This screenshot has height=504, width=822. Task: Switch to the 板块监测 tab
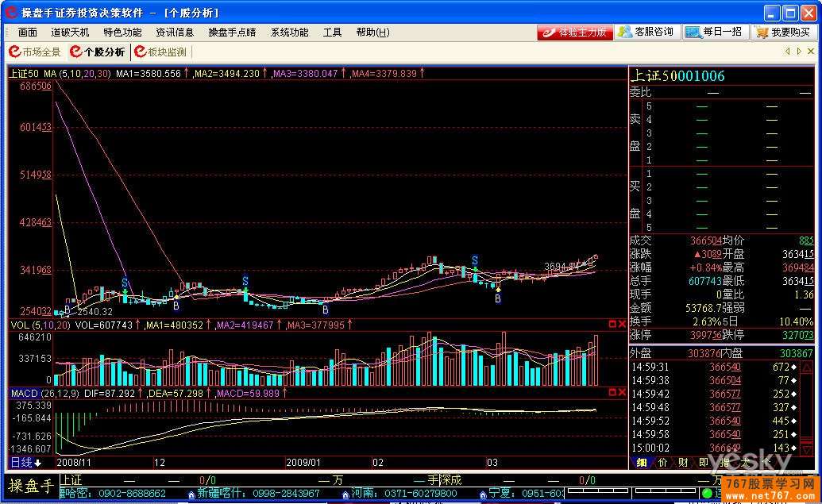point(161,52)
